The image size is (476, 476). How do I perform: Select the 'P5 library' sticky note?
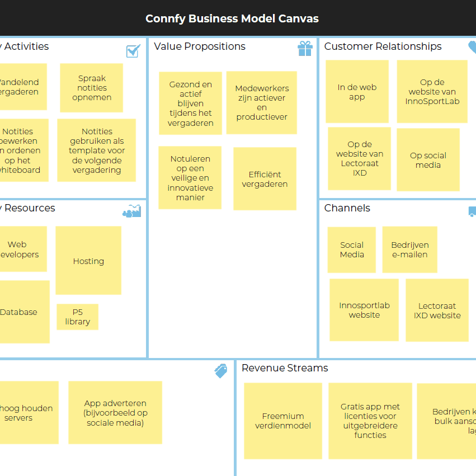[x=77, y=317]
